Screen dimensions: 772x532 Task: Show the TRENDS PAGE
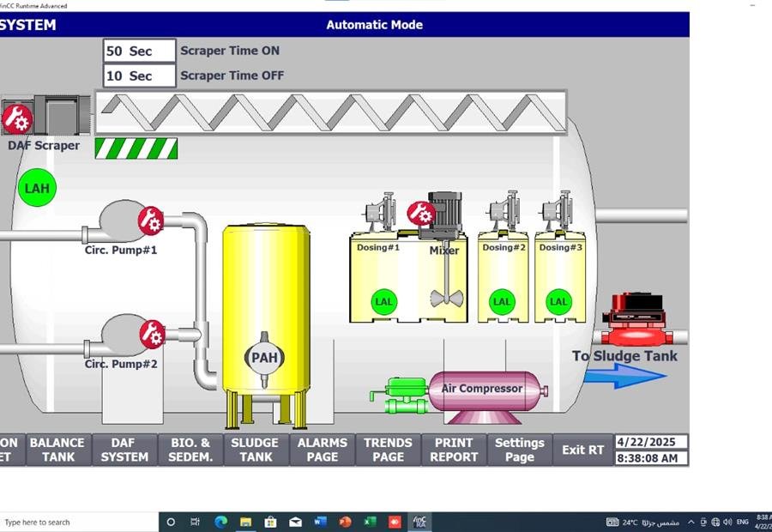(x=388, y=450)
